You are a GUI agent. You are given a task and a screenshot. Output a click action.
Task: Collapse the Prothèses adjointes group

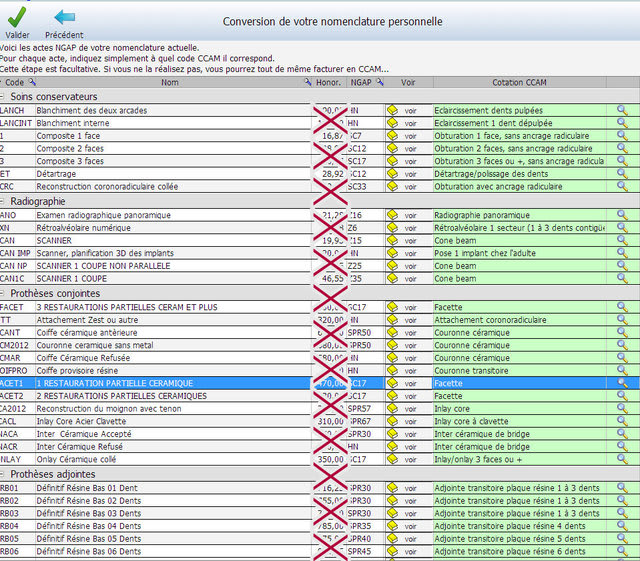coord(4,474)
